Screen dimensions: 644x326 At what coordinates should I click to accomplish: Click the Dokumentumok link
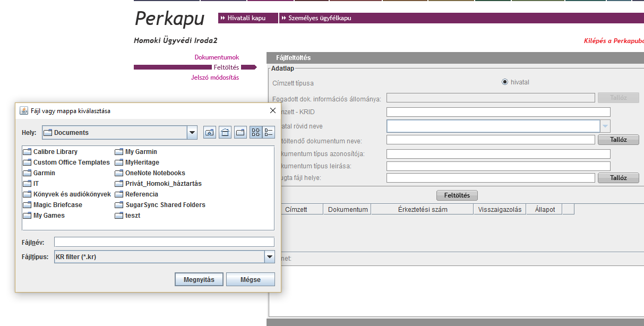tap(217, 57)
